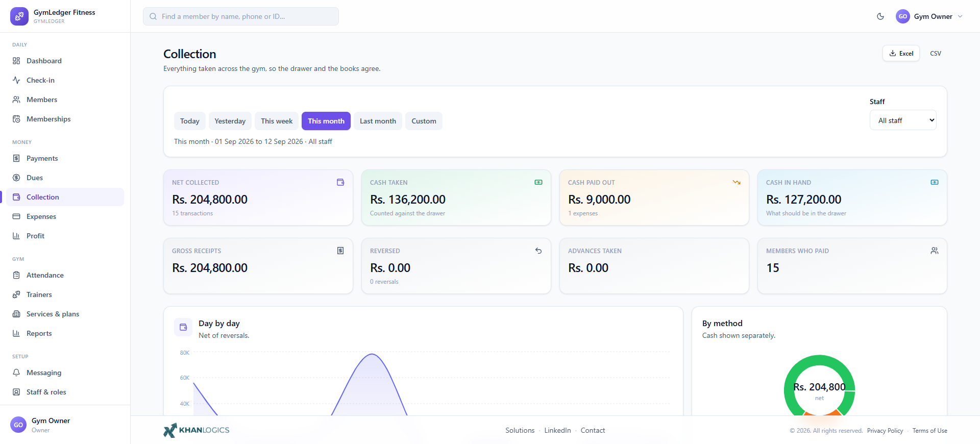Screen dimensions: 980x444
Task: Select the Yesterday period tab
Action: 230,121
